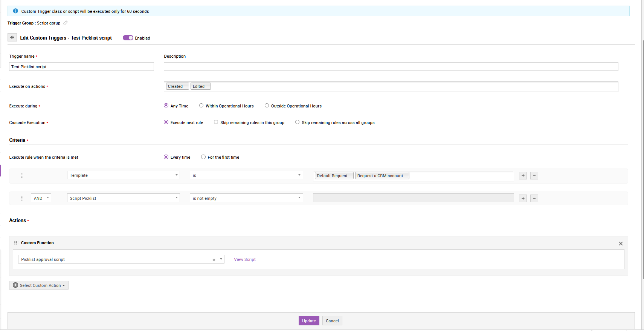Open the 'is not empty' condition dropdown

coord(246,198)
